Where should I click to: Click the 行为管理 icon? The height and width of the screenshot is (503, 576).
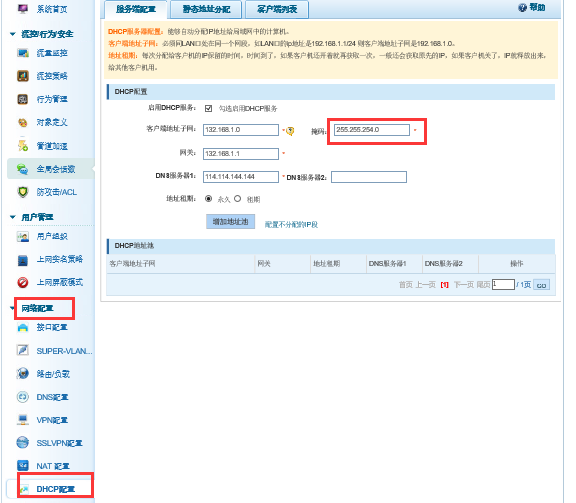click(x=23, y=99)
